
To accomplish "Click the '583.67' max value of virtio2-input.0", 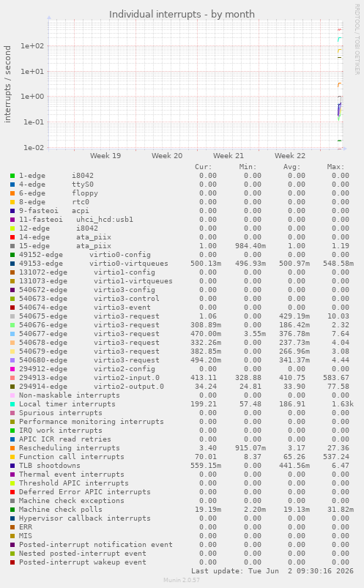I will tap(336, 378).
